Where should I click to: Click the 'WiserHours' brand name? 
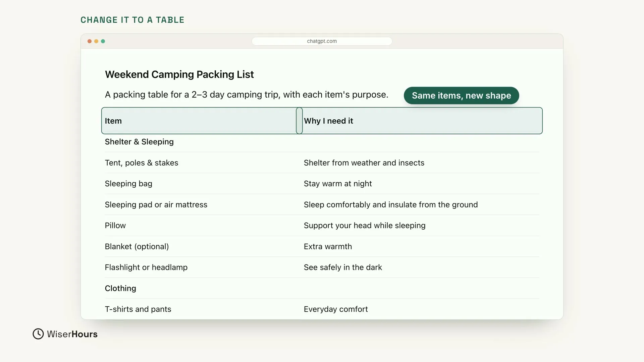tap(72, 334)
